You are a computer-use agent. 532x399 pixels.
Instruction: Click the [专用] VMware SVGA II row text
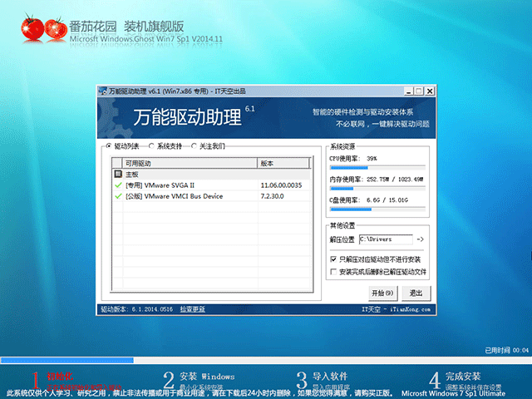click(160, 185)
